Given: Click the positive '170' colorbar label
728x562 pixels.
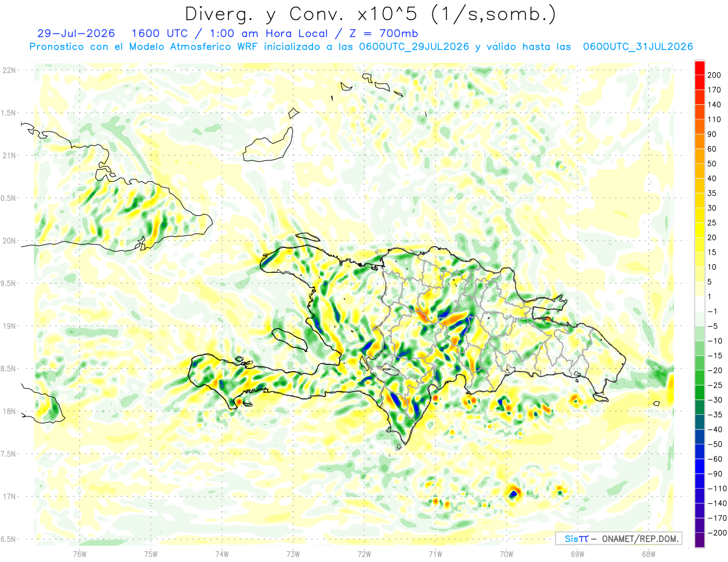Looking at the screenshot, I should pyautogui.click(x=714, y=90).
